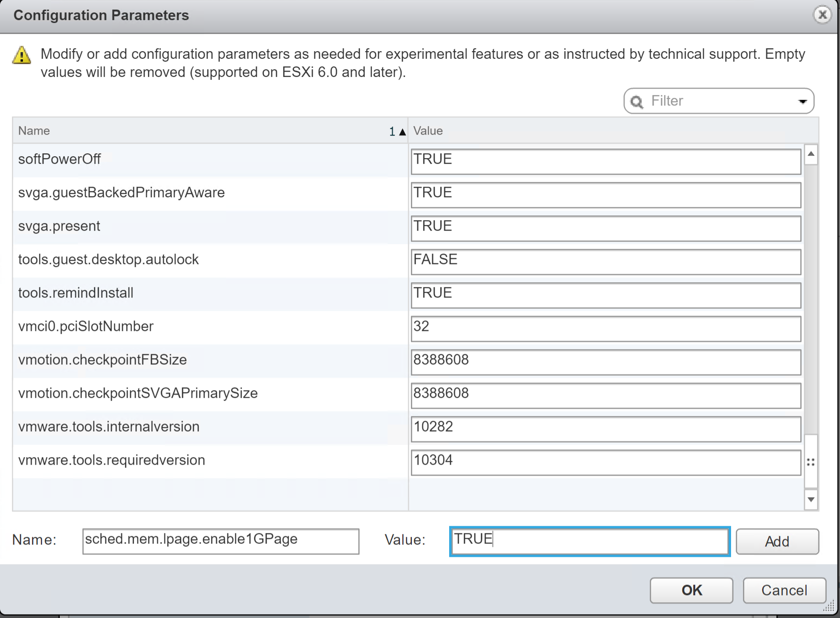The height and width of the screenshot is (618, 840).
Task: Click the Filter search magnifier icon
Action: coord(636,101)
